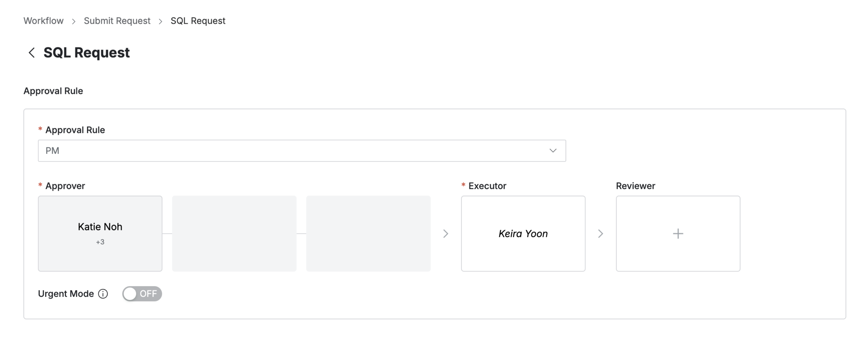Image resolution: width=868 pixels, height=337 pixels.
Task: Click the chevron arrow between Approver and Executor
Action: click(x=445, y=234)
